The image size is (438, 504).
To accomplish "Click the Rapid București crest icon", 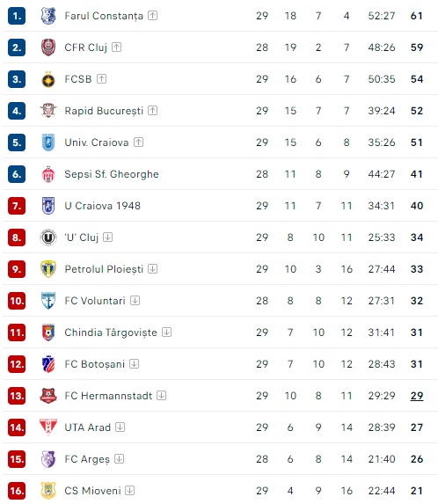I will [48, 111].
